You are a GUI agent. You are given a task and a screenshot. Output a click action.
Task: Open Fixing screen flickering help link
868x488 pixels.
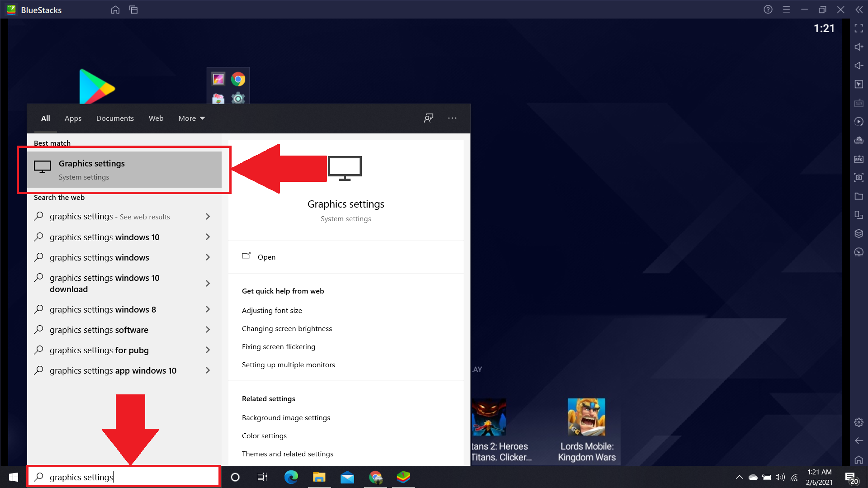click(279, 346)
